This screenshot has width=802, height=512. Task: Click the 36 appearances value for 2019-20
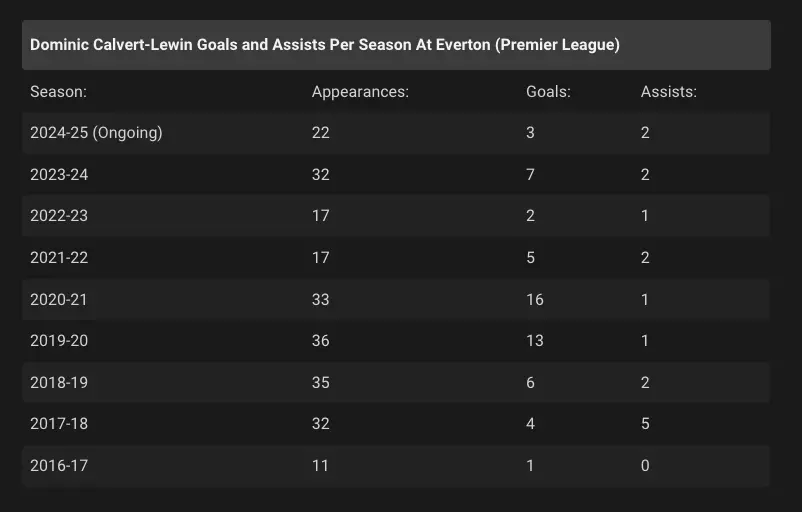321,341
